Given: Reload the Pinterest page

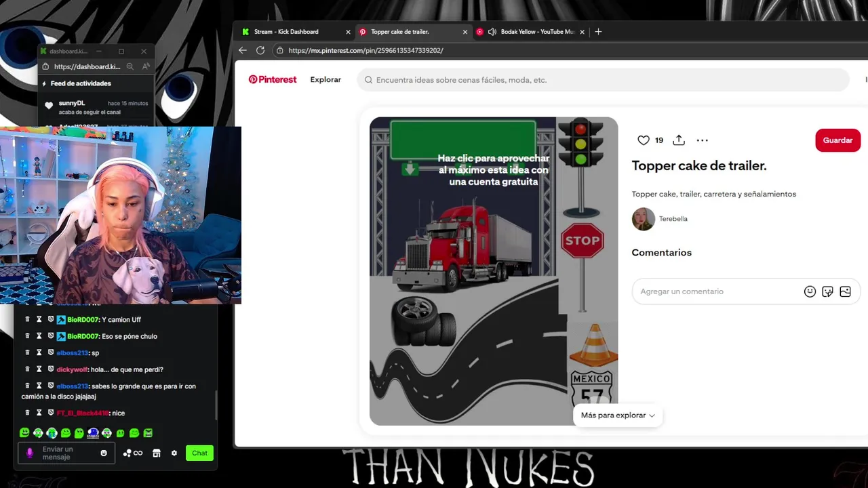Looking at the screenshot, I should (260, 50).
